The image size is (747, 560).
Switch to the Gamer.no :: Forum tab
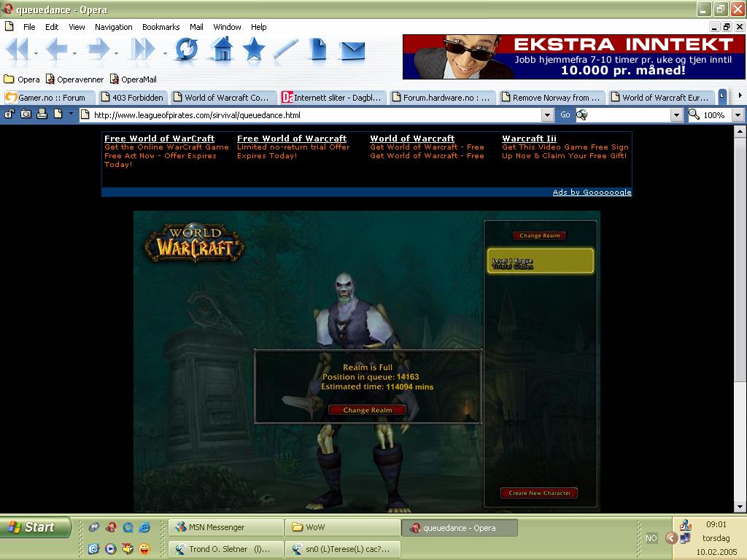(49, 97)
